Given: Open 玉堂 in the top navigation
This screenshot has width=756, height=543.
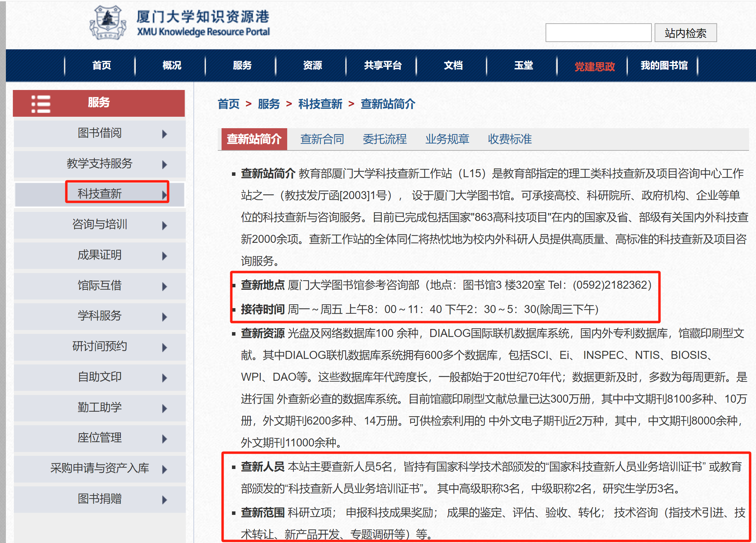Looking at the screenshot, I should [x=524, y=65].
